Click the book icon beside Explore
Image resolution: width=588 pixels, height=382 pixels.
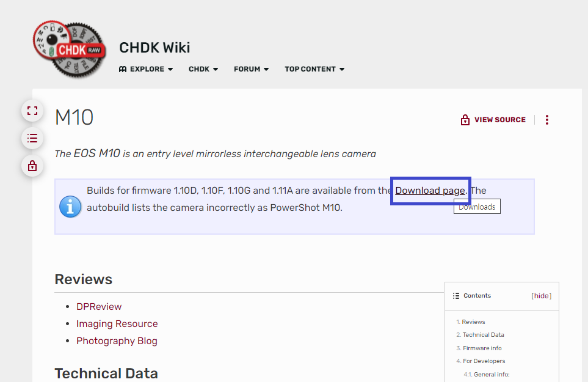[123, 69]
